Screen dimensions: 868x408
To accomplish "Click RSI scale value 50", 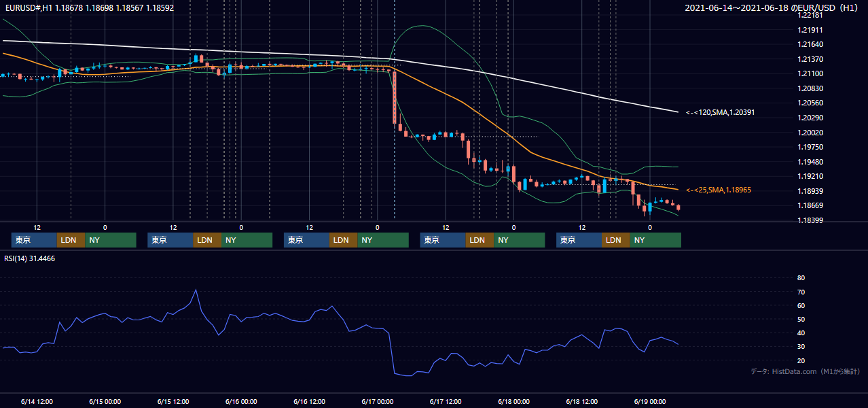I will coord(801,319).
